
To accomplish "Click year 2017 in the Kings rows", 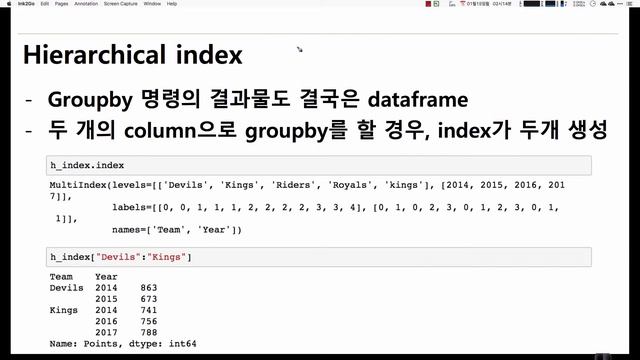I will [x=106, y=332].
